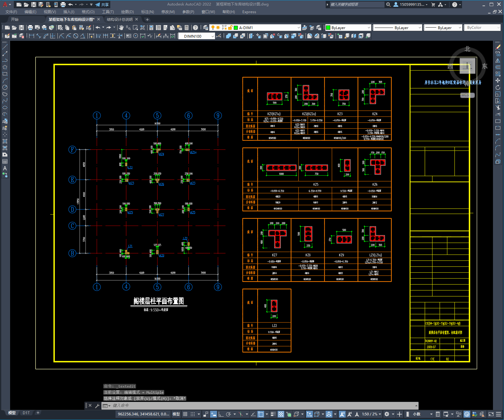The height and width of the screenshot is (420, 504).
Task: Toggle ortho mode in status bar
Action: 221,414
